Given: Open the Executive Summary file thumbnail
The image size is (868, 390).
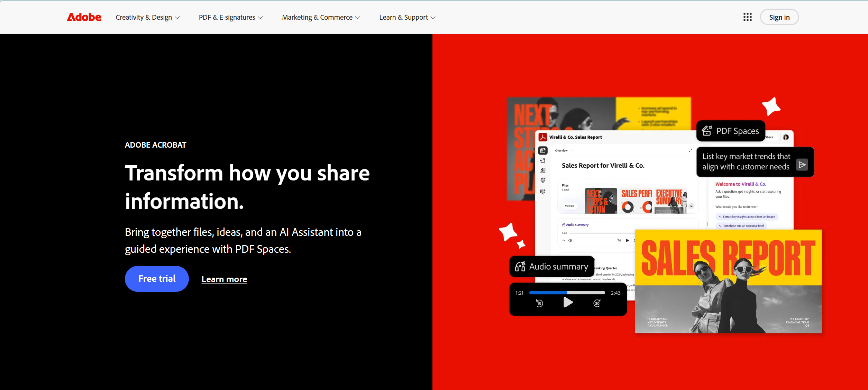Looking at the screenshot, I should [671, 201].
